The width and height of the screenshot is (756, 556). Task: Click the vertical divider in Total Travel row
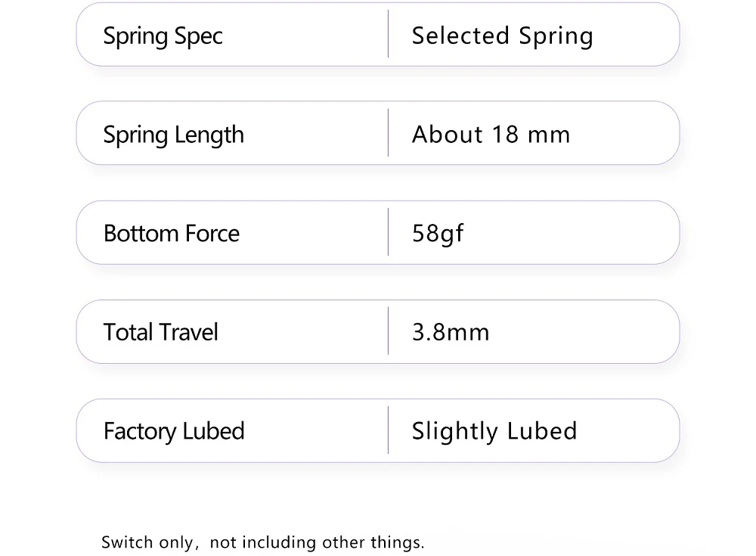388,331
